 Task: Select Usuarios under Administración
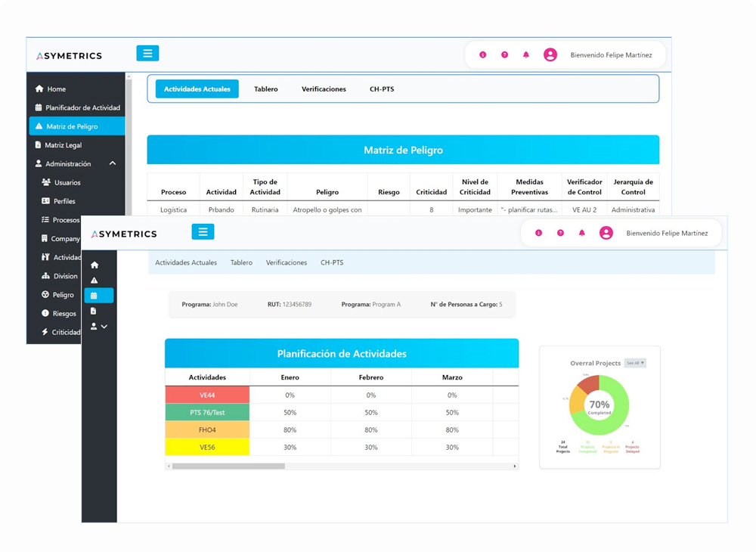[67, 183]
